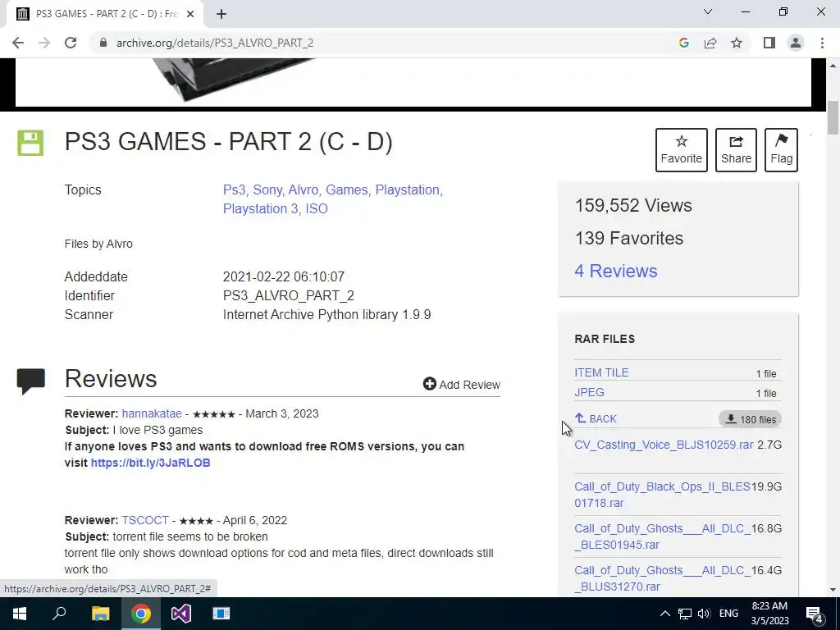840x630 pixels.
Task: Open File Explorer from taskbar
Action: click(x=100, y=614)
